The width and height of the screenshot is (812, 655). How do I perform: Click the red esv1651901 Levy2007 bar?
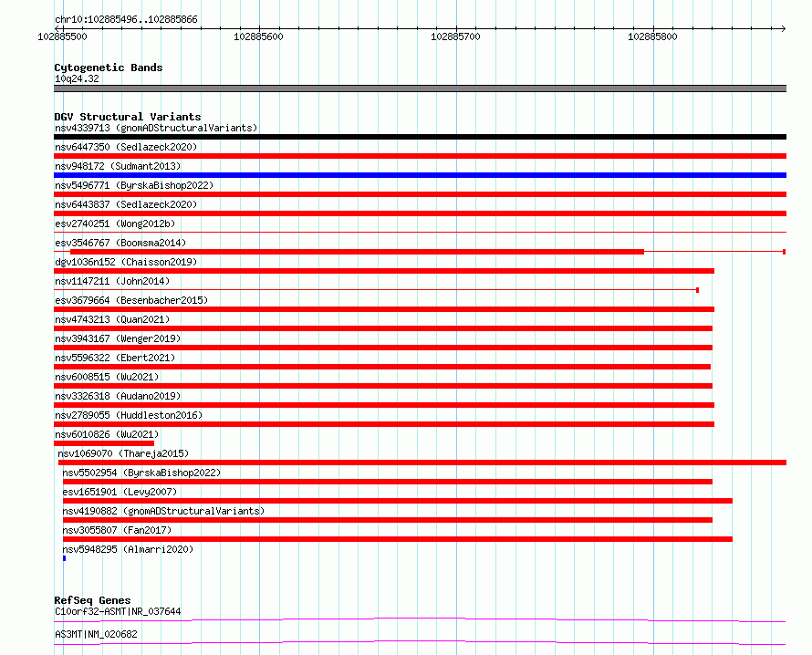coord(398,501)
